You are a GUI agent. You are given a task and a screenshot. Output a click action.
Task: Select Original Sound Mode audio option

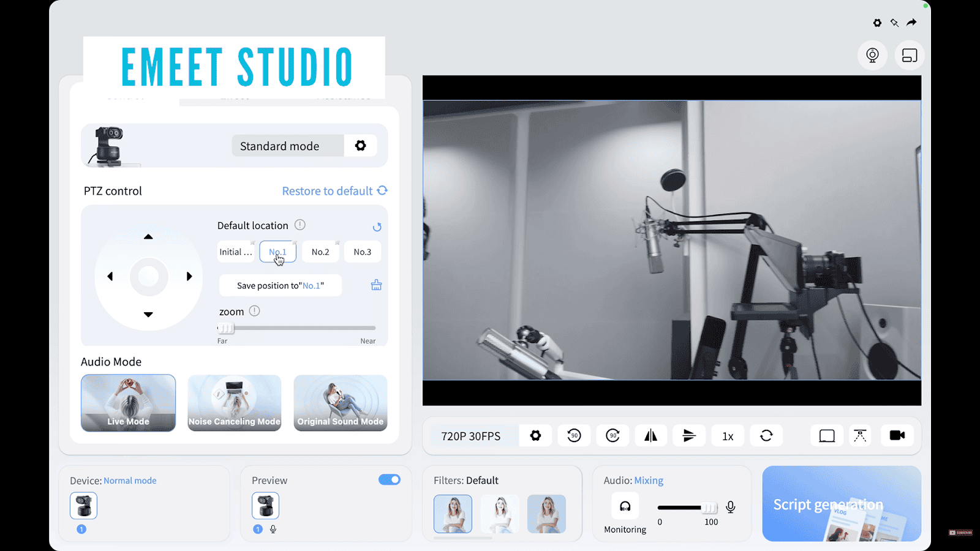[341, 403]
